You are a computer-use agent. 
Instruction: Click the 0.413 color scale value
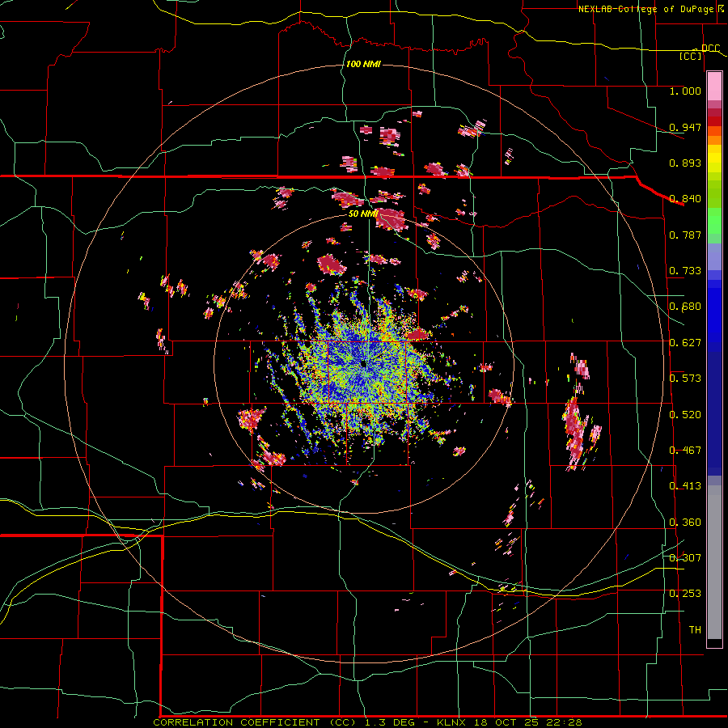point(685,486)
